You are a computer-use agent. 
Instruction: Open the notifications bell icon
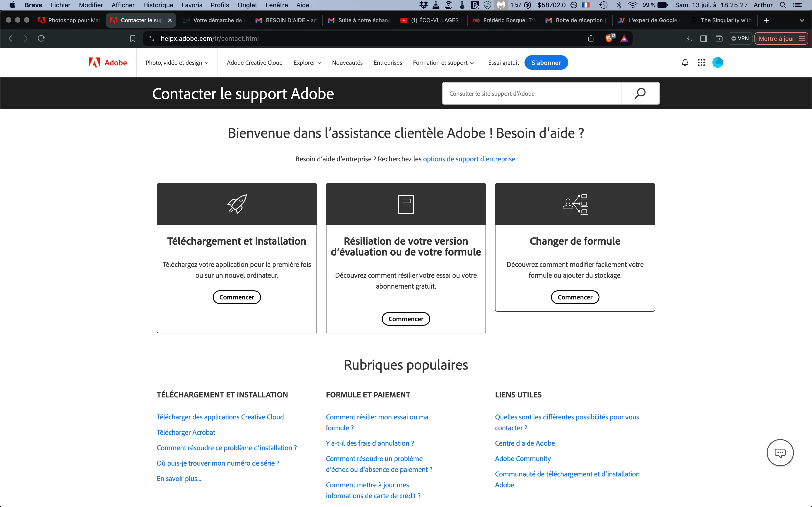coord(685,63)
